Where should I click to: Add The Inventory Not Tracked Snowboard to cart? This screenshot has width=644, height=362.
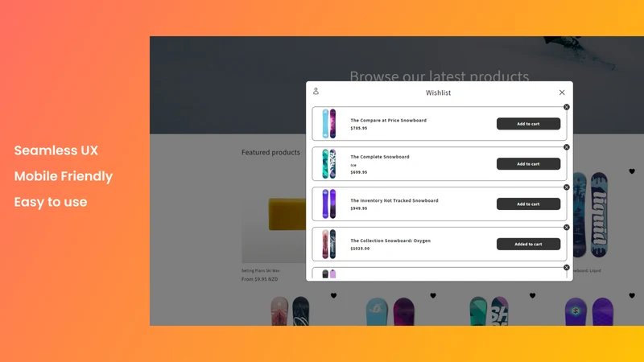click(528, 204)
